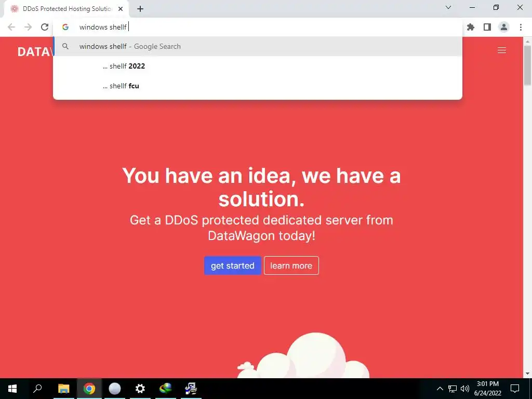Open the Chrome profile avatar
Screen dimensions: 532x399
tap(504, 27)
